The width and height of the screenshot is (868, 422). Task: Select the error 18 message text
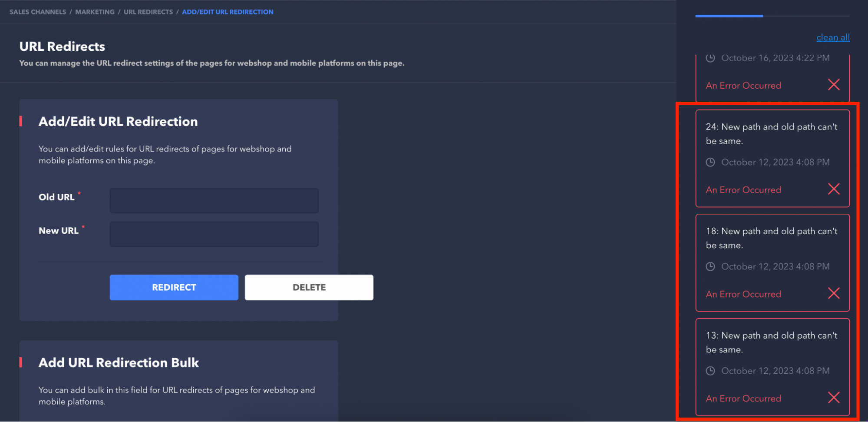(x=771, y=238)
